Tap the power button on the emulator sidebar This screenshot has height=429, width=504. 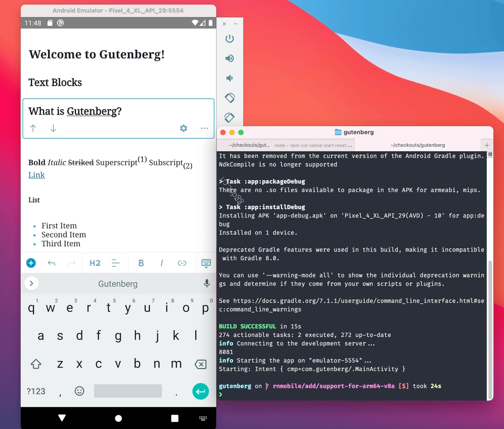click(x=229, y=39)
